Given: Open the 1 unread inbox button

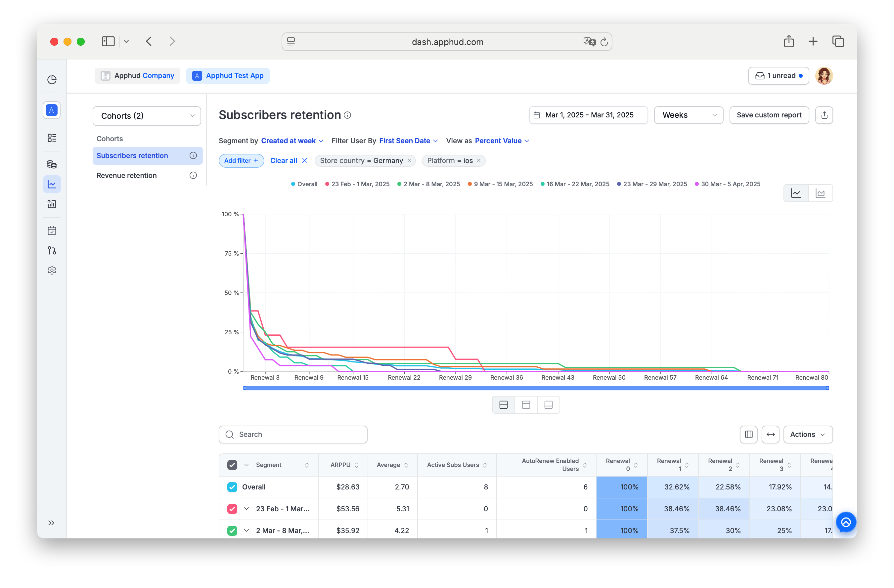Looking at the screenshot, I should click(778, 76).
